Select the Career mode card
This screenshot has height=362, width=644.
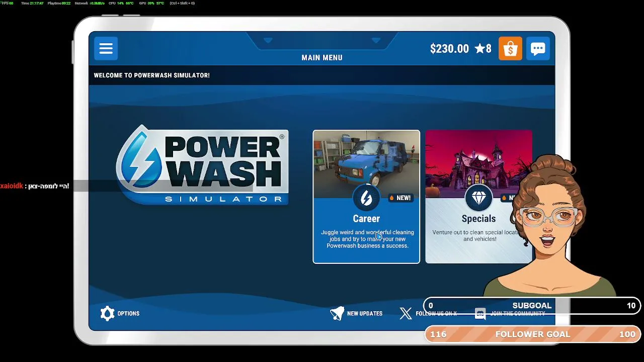(x=366, y=197)
